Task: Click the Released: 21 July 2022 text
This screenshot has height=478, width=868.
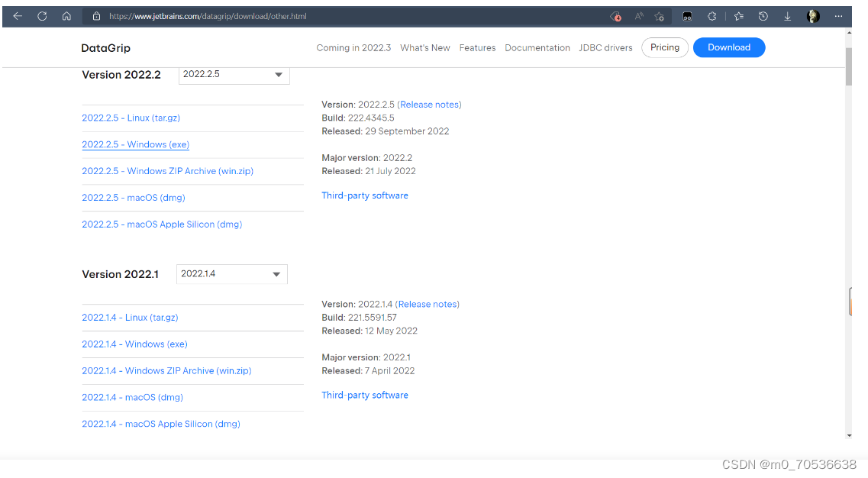Action: click(x=369, y=171)
